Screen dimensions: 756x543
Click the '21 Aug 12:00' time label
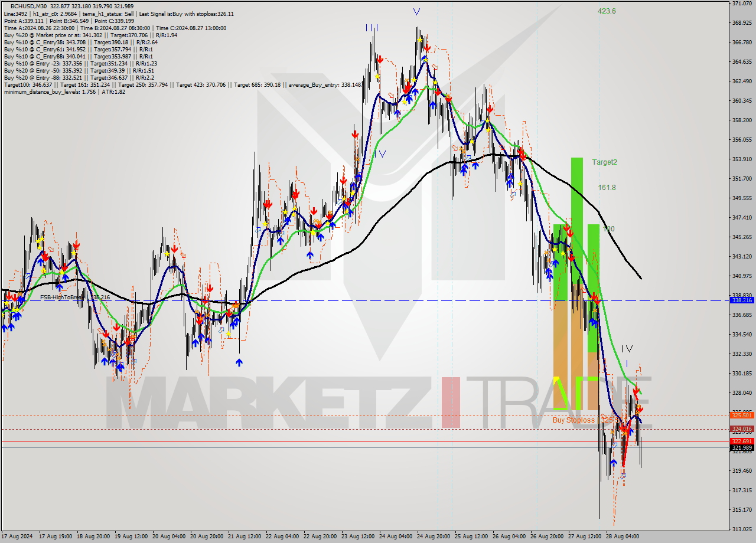(x=245, y=537)
